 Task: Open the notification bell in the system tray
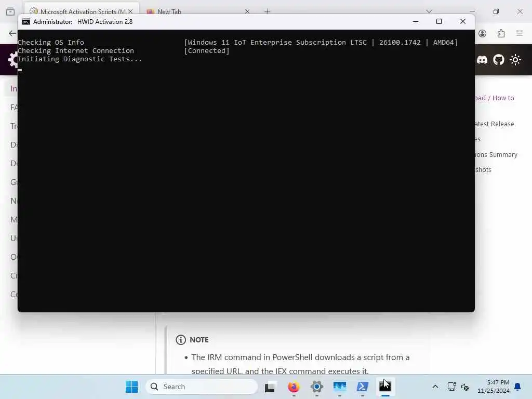pyautogui.click(x=517, y=387)
